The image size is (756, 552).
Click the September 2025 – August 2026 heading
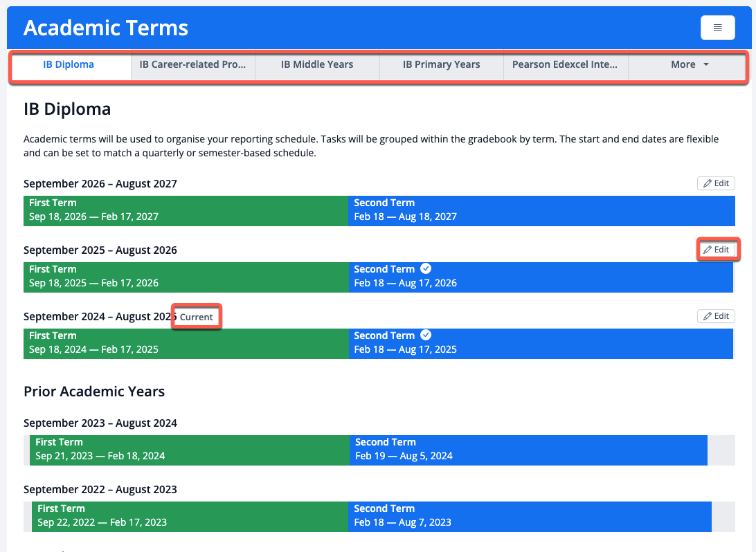click(100, 250)
